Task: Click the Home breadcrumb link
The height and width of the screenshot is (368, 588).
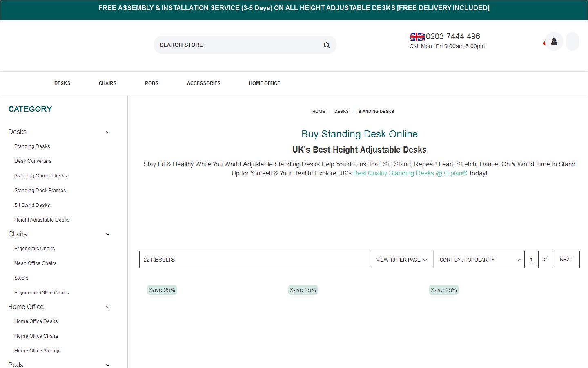Action: 318,112
